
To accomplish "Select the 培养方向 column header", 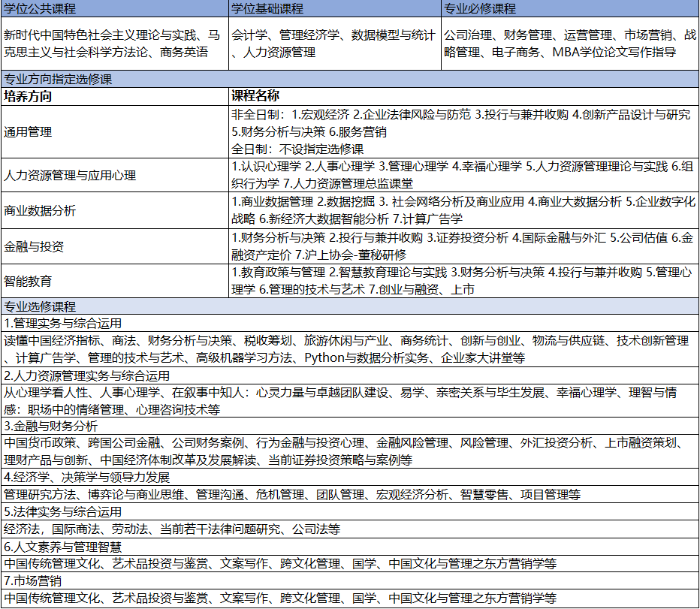I will click(115, 96).
